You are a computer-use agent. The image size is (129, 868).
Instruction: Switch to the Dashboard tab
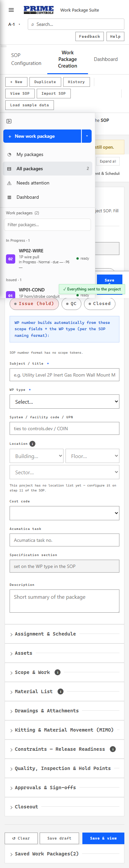106,59
